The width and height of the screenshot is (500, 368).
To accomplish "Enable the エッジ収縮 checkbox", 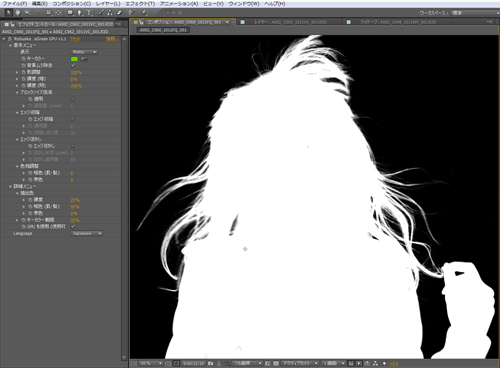I will click(x=73, y=119).
